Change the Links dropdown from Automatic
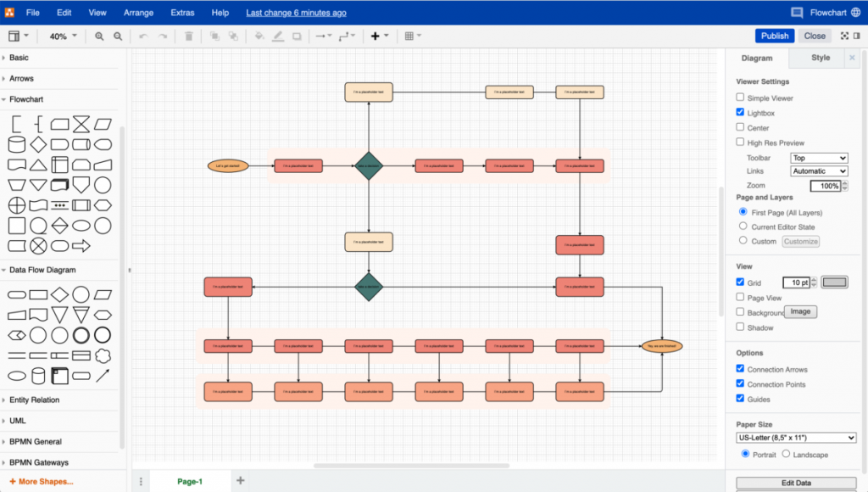The height and width of the screenshot is (492, 868). pos(818,171)
